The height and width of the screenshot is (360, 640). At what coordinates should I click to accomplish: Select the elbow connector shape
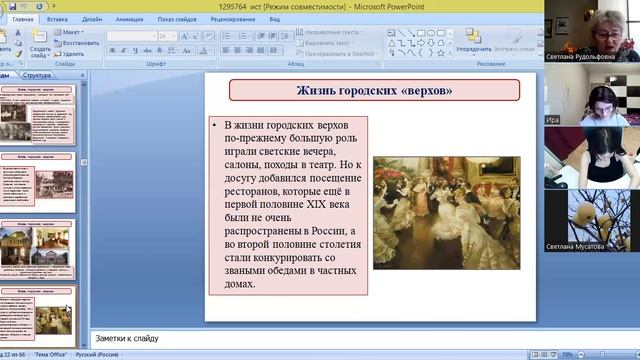402,43
